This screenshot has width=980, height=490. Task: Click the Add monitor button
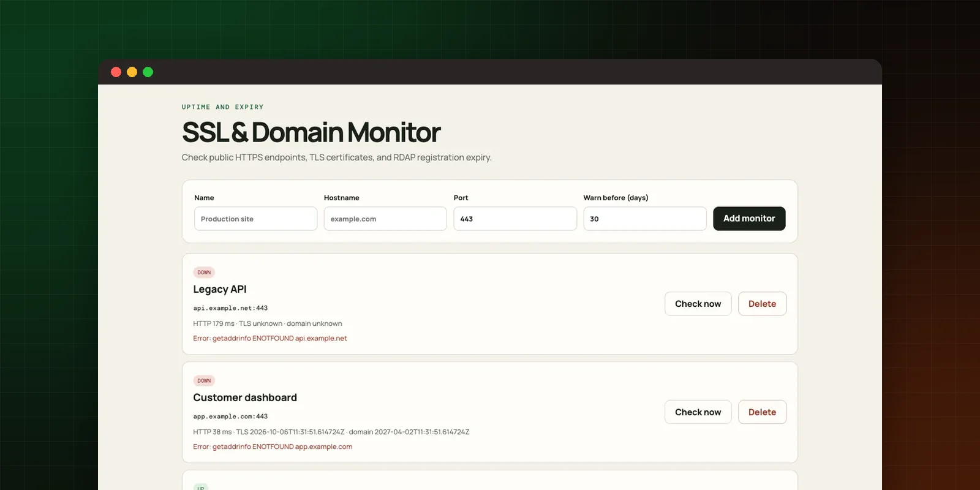tap(749, 219)
